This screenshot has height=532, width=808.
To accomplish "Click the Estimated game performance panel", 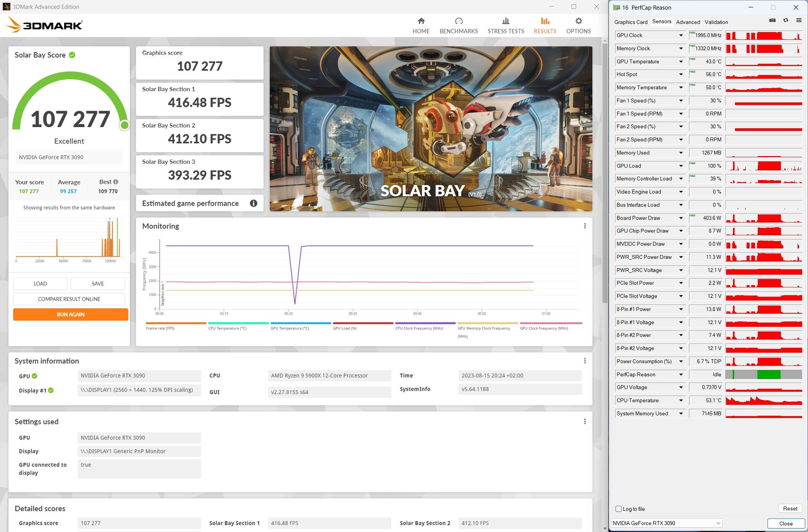I will click(x=199, y=204).
